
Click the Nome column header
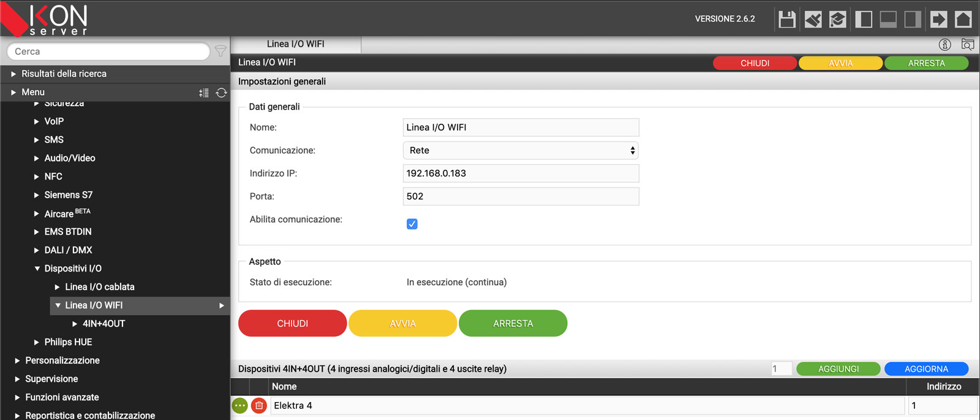coord(284,386)
